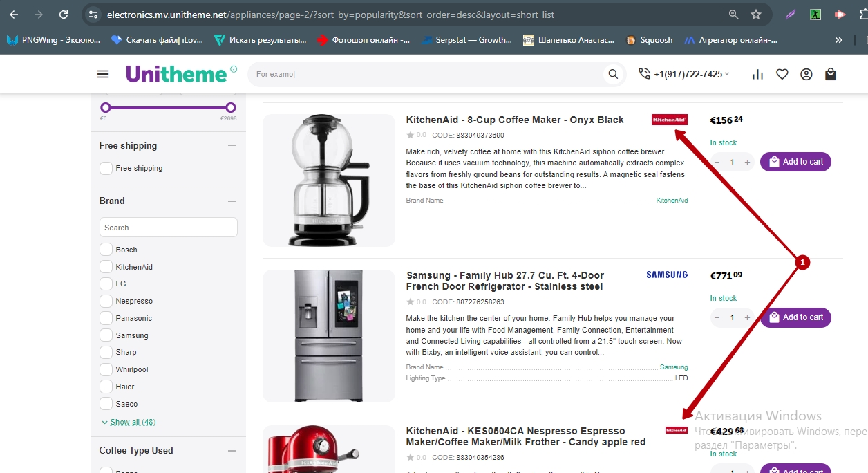Image resolution: width=868 pixels, height=473 pixels.
Task: Click the browser address bar URL
Action: tap(330, 15)
